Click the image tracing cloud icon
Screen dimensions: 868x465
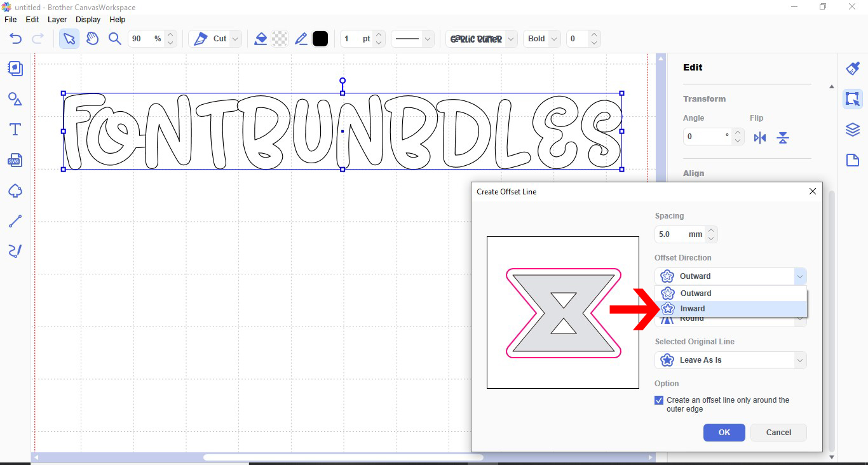[x=15, y=191]
